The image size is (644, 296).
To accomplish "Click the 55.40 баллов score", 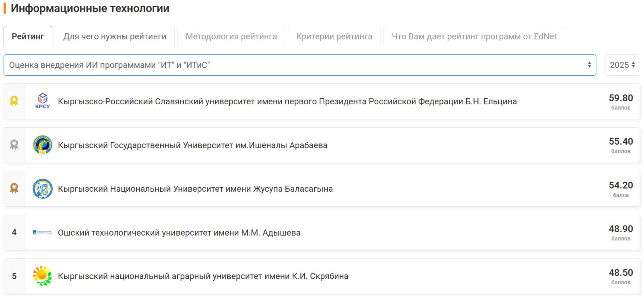I will [x=621, y=145].
